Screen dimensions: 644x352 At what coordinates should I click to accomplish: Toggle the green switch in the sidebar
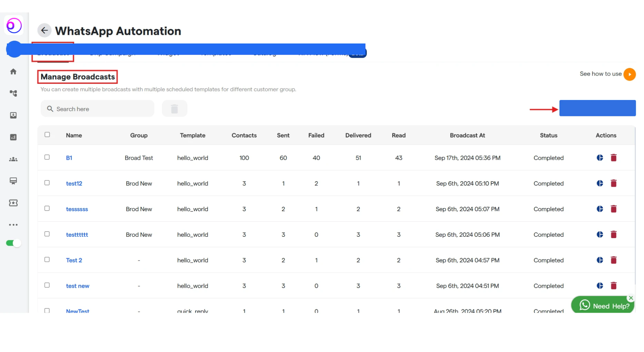(13, 243)
